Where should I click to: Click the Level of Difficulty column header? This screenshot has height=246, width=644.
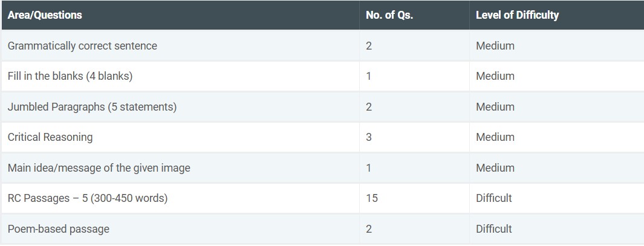point(517,15)
